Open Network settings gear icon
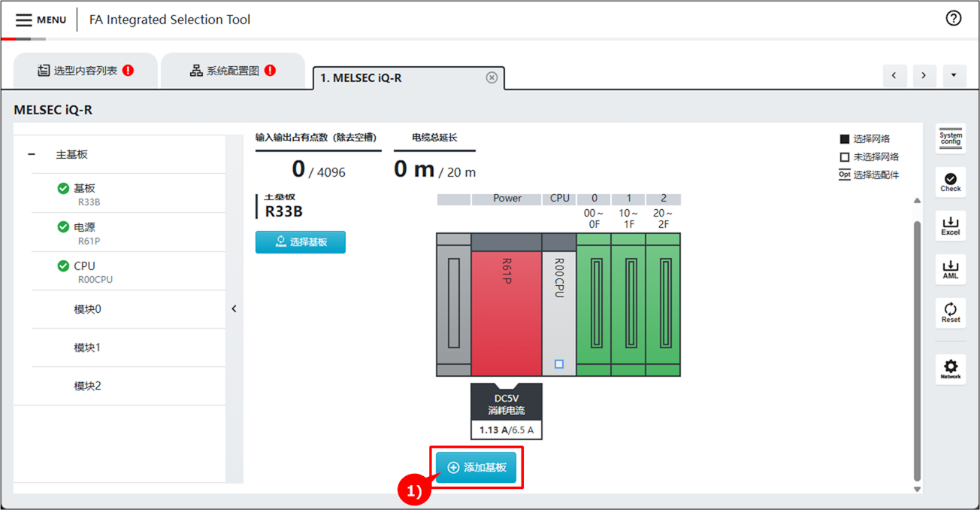 tap(951, 369)
